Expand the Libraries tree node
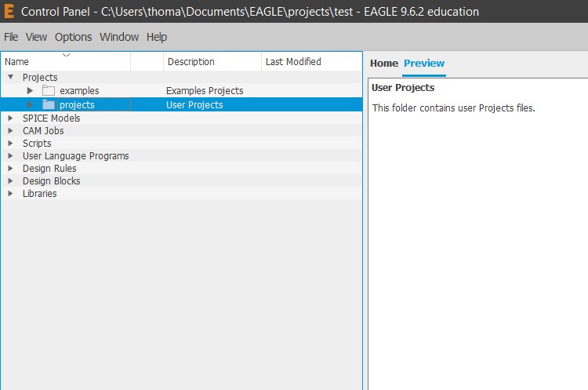This screenshot has height=390, width=588. (x=11, y=194)
